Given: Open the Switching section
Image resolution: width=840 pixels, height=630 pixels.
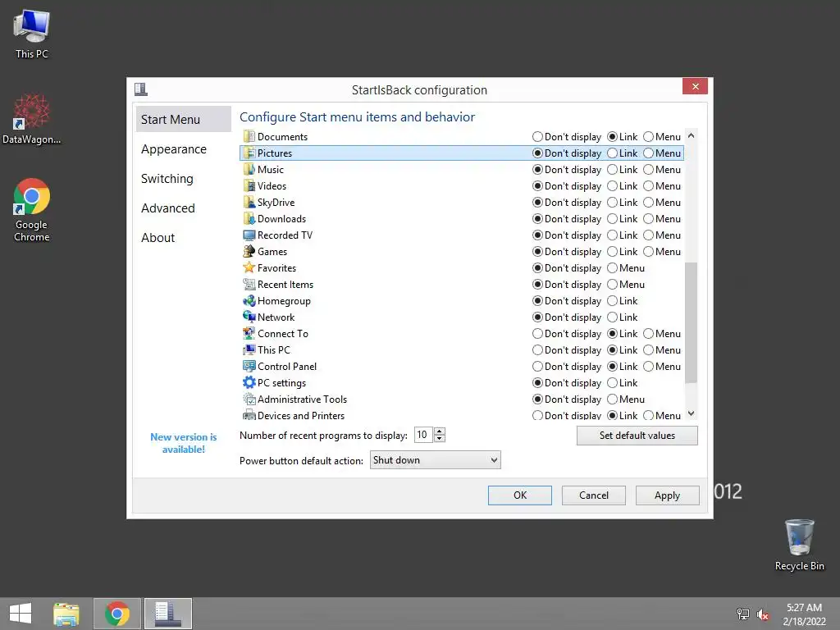Looking at the screenshot, I should coord(183,178).
